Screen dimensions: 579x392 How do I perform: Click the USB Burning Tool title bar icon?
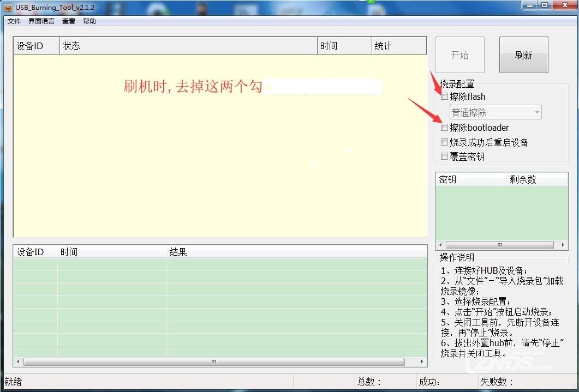[8, 7]
